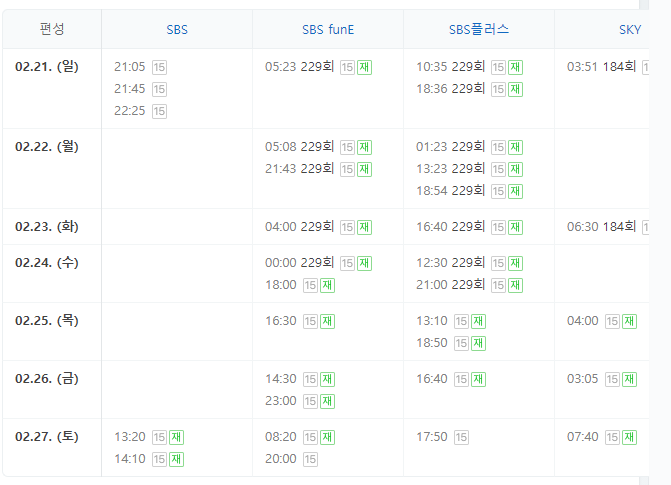671x485 pixels.
Task: Click the 15 age rating icon beside 21:05
Action: 159,67
